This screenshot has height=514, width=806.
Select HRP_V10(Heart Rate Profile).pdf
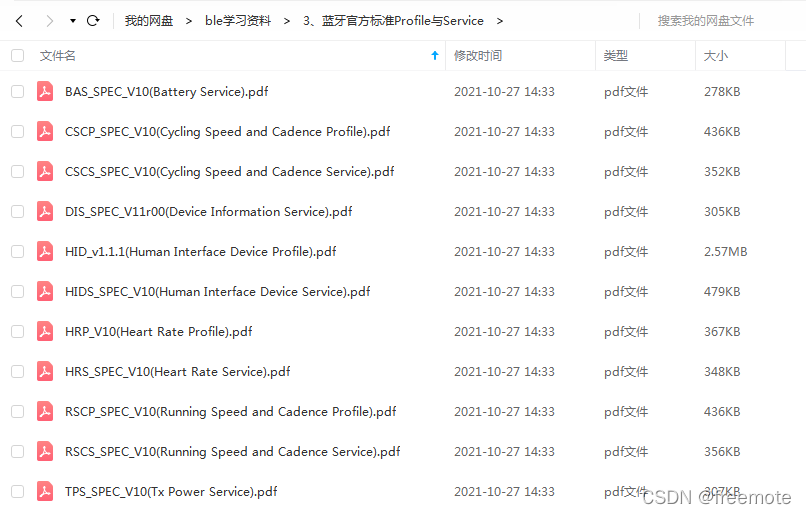coord(159,332)
